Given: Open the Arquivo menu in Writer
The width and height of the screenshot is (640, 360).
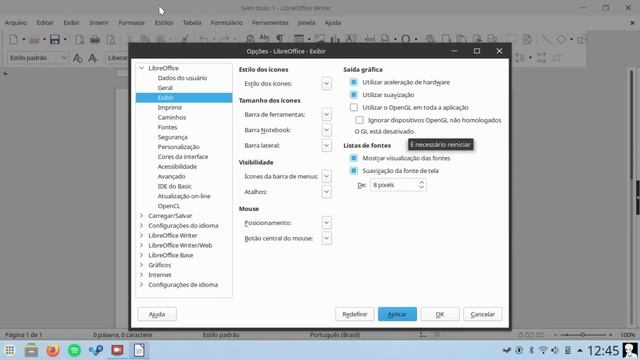Looking at the screenshot, I should point(16,23).
